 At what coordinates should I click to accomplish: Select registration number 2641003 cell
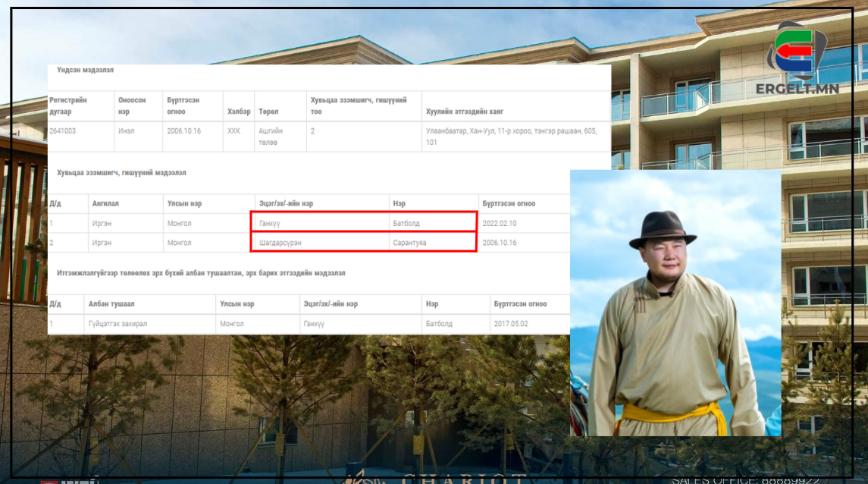(63, 130)
